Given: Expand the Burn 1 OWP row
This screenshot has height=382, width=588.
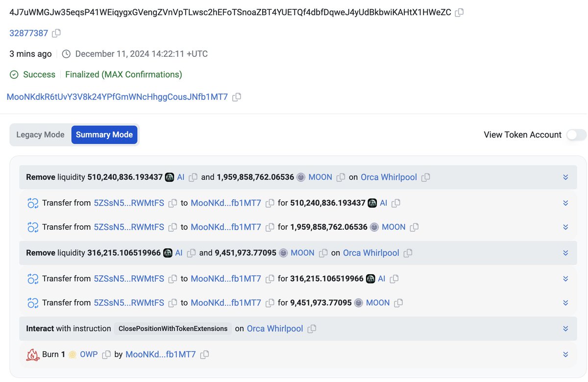Looking at the screenshot, I should tap(565, 355).
